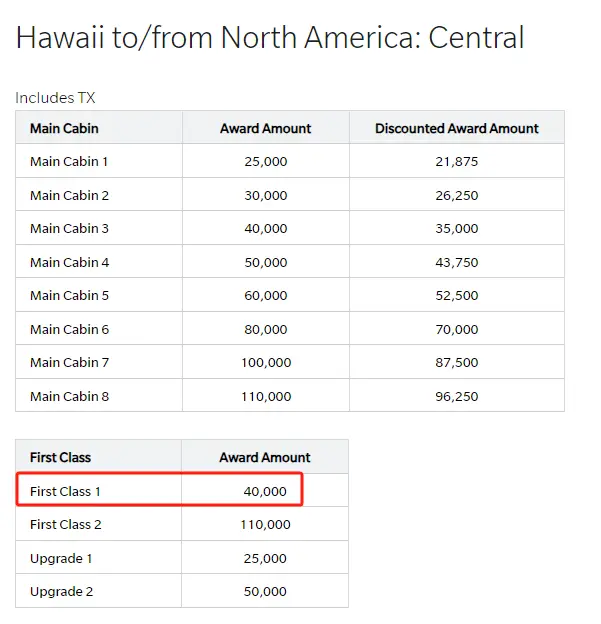This screenshot has width=601, height=624.
Task: Choose the First Class 2 row label
Action: (x=65, y=524)
